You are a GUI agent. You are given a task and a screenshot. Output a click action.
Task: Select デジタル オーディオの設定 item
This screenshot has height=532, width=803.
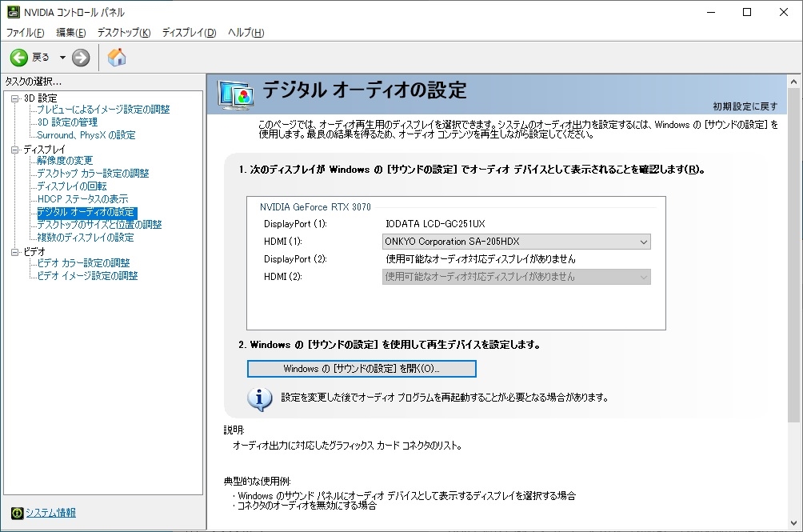pyautogui.click(x=86, y=212)
